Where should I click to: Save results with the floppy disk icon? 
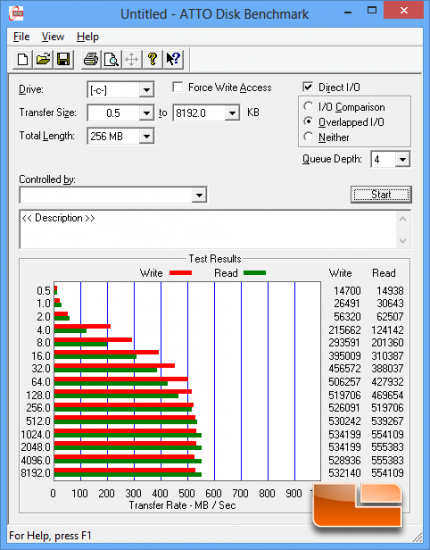63,59
